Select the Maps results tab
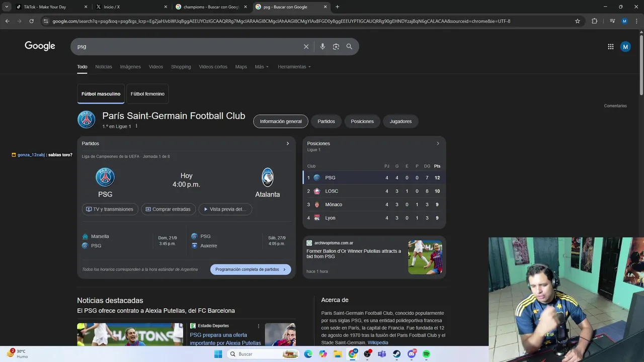Screen dimensions: 644x362 coord(241,67)
